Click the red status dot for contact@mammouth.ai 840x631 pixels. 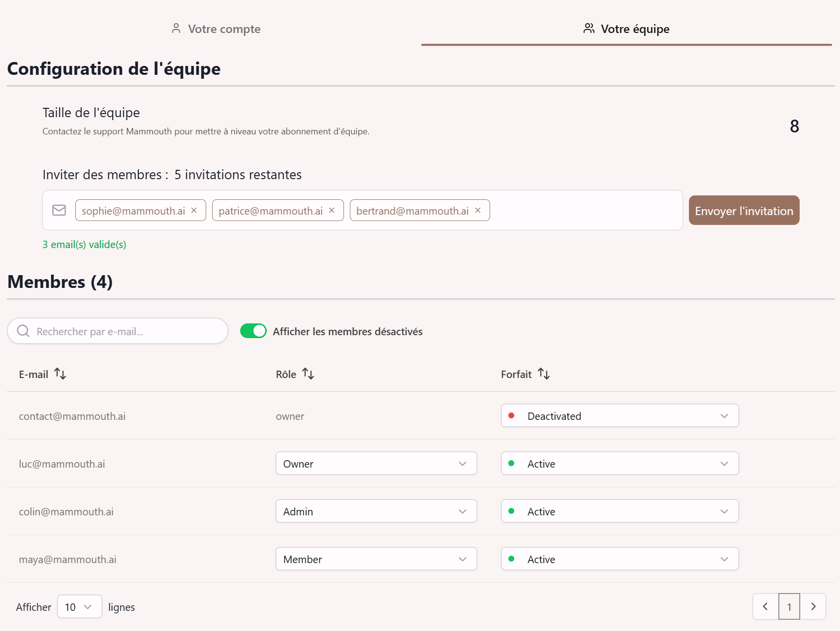click(512, 415)
